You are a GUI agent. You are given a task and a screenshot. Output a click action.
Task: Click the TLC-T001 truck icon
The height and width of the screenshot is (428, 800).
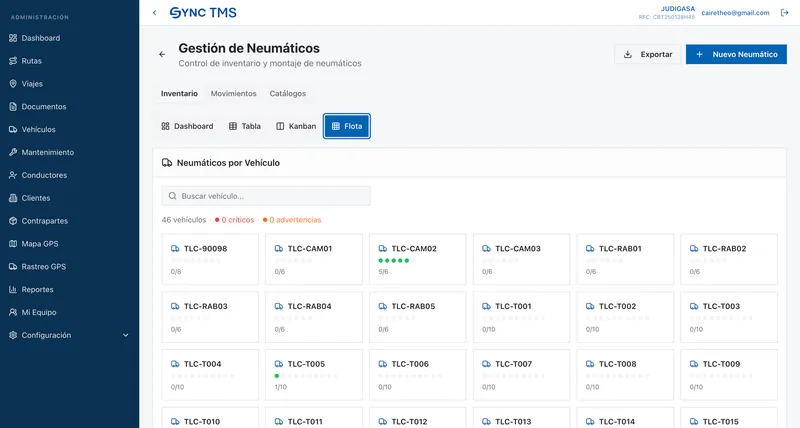tap(486, 306)
